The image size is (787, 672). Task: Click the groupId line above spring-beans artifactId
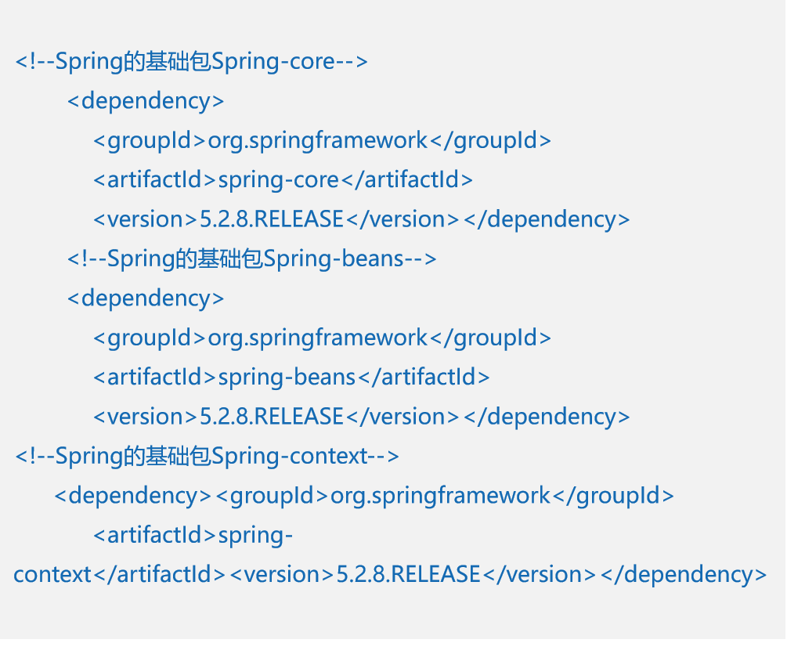(322, 338)
